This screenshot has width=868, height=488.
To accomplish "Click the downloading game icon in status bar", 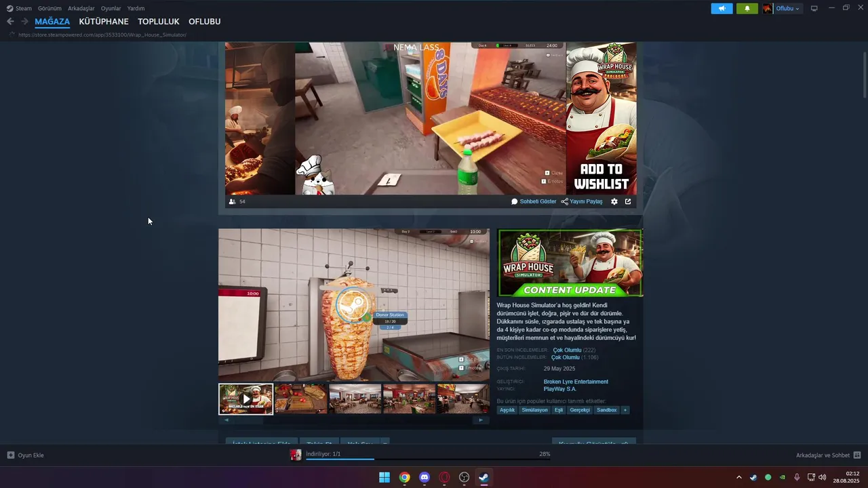I will [x=296, y=455].
